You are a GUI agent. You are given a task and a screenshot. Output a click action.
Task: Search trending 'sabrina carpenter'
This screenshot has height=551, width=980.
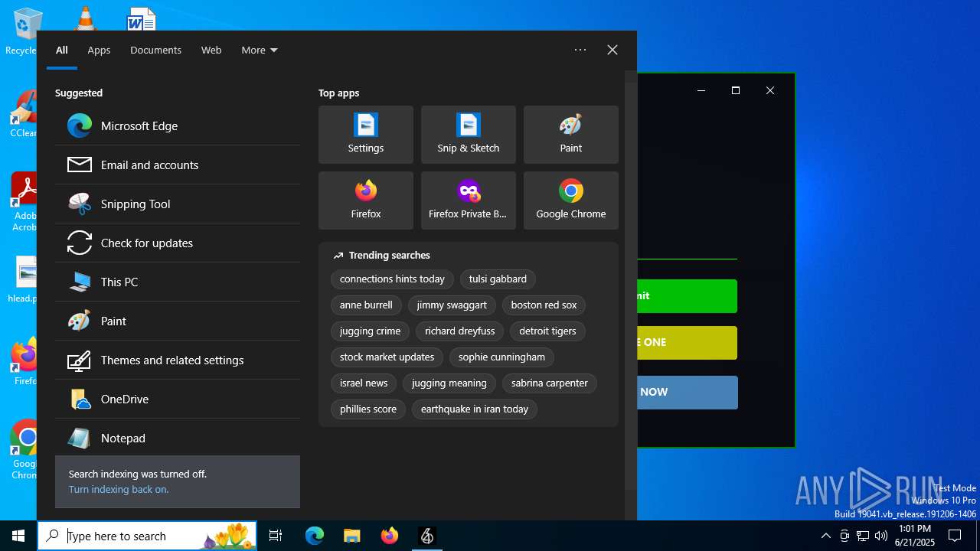click(x=550, y=383)
